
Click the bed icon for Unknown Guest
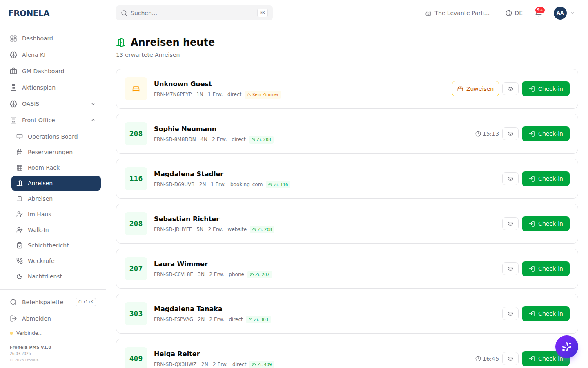[136, 89]
